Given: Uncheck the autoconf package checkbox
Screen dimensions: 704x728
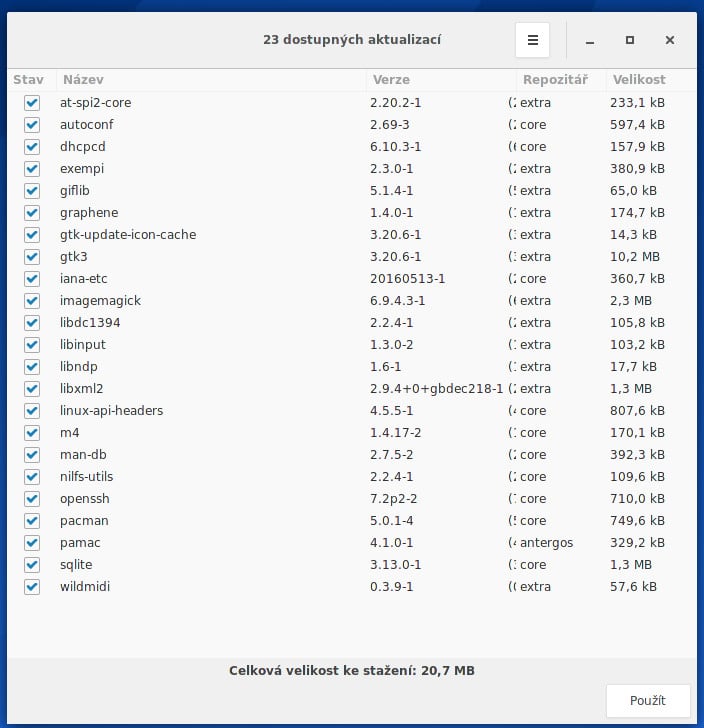Looking at the screenshot, I should (32, 124).
